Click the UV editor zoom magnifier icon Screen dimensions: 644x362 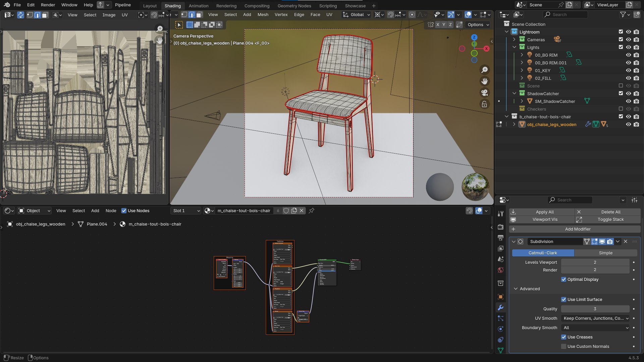[x=160, y=29]
